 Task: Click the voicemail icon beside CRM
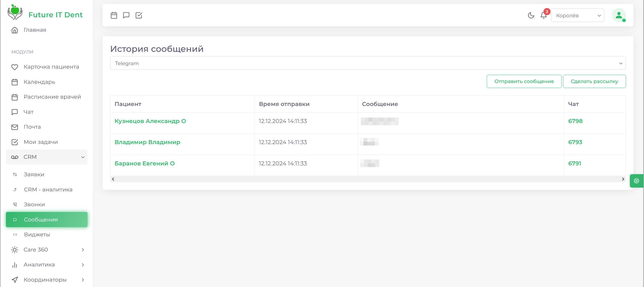[15, 157]
